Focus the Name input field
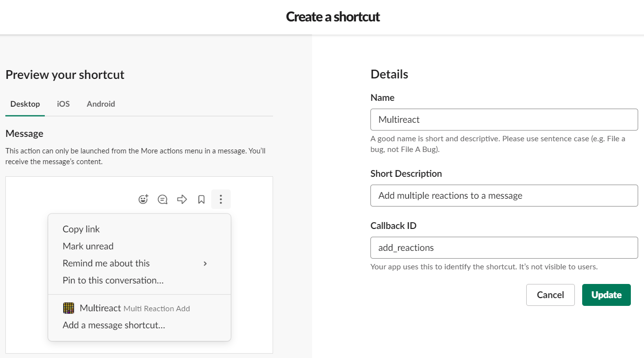644x358 pixels. 504,119
